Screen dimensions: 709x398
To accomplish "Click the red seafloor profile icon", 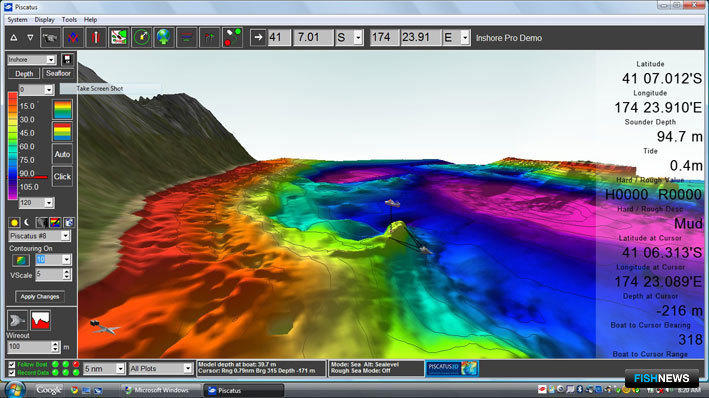I will [x=40, y=321].
